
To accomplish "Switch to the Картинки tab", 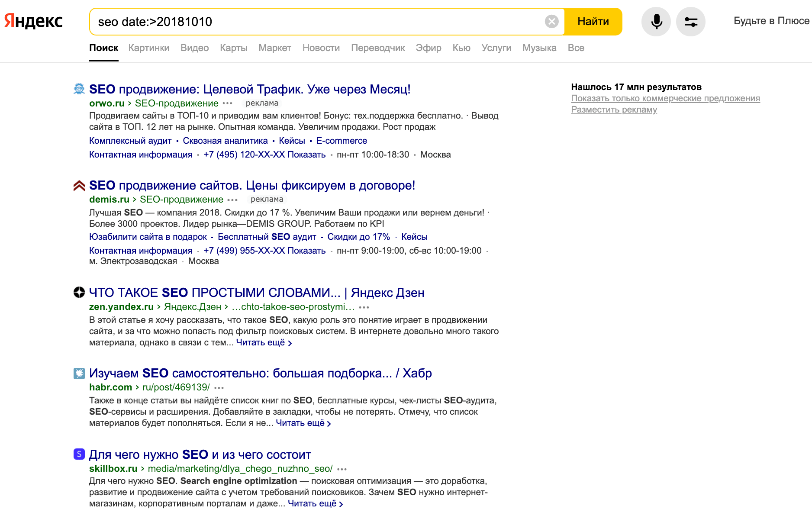I will 149,48.
